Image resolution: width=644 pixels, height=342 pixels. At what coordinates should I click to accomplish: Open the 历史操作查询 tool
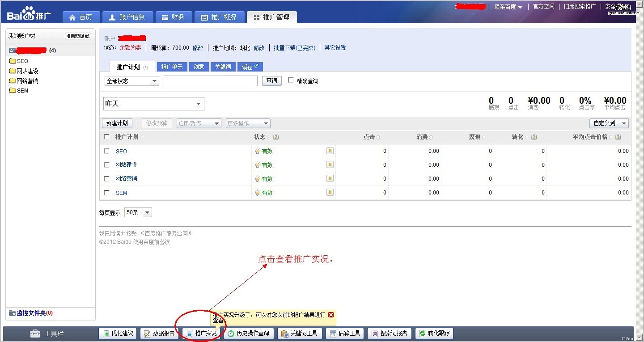tap(249, 333)
